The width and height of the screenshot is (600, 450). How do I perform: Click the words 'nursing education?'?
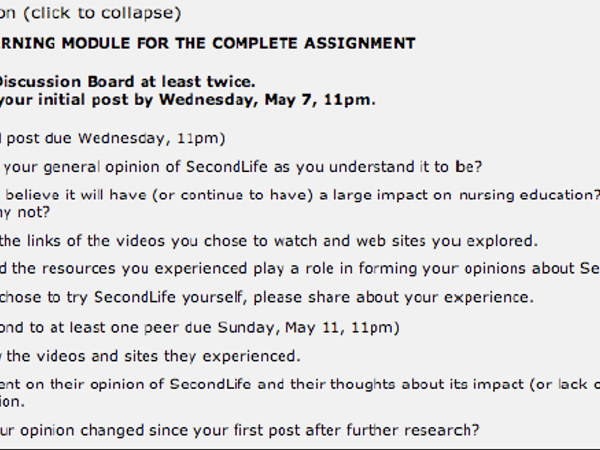point(529,195)
